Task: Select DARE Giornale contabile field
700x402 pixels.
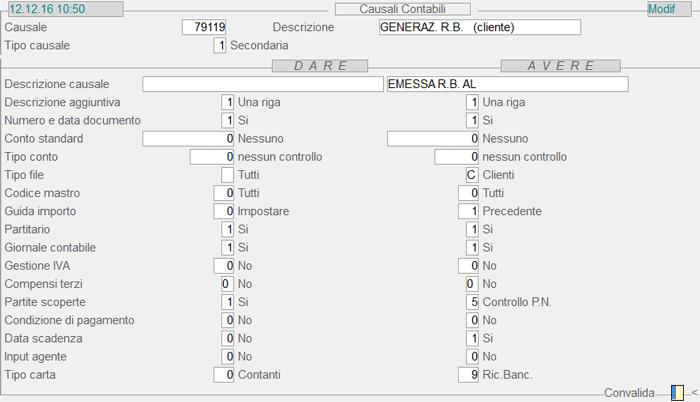Action: click(x=227, y=248)
